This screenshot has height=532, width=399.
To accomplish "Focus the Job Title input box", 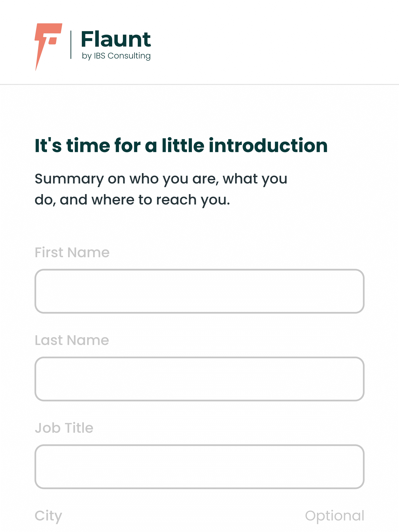I will tap(199, 467).
